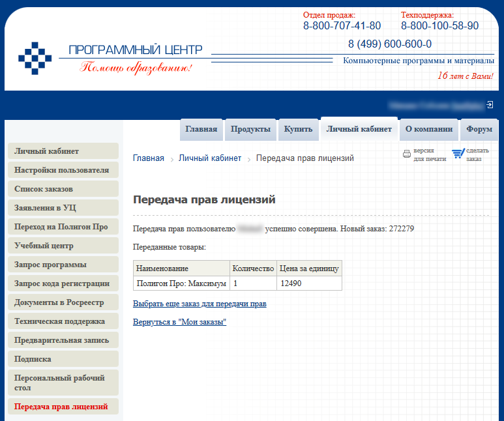Screen dimensions: 504x421
Task: Open Запрос кода регистрации sidebar item
Action: pyautogui.click(x=63, y=283)
